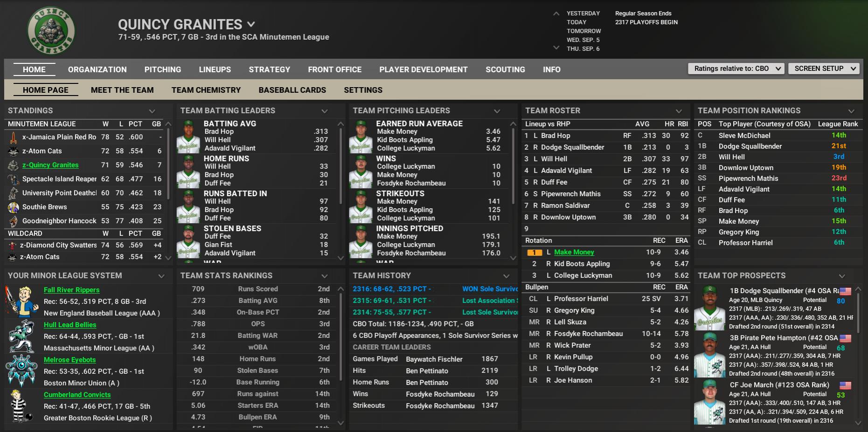Click the Southie Brews team logo
Screen dimensions: 868x432
tap(14, 207)
